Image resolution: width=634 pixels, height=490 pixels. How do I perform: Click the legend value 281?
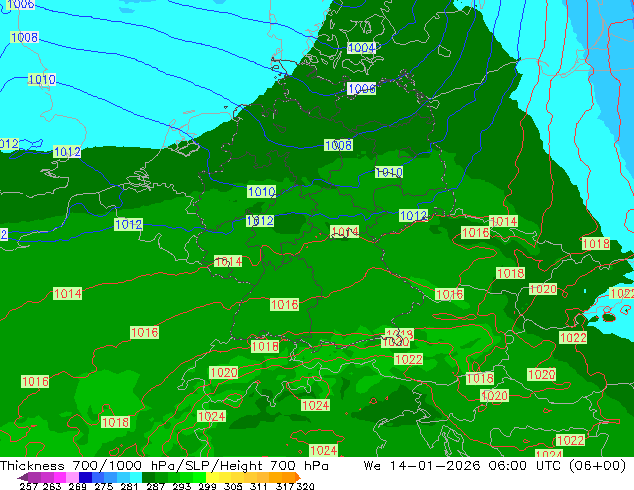tap(129, 486)
